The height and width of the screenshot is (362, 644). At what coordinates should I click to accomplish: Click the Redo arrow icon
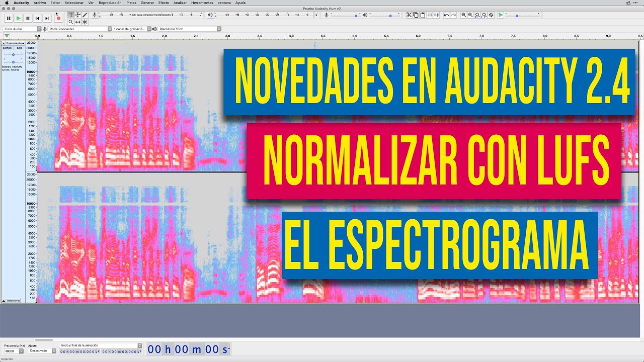453,15
